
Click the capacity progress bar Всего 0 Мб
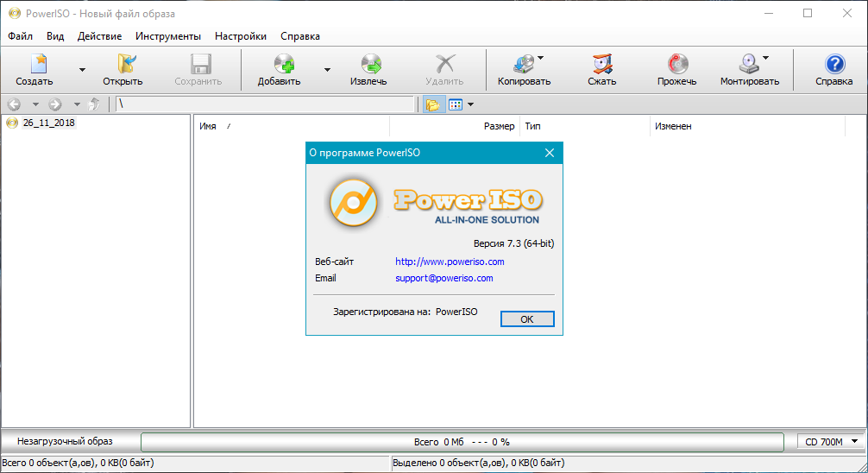[x=462, y=442]
